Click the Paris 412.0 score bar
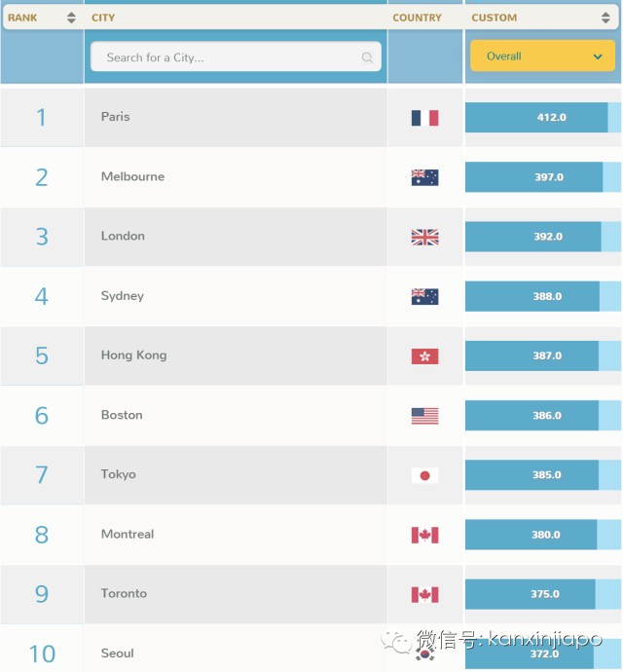The image size is (623, 672). point(536,118)
